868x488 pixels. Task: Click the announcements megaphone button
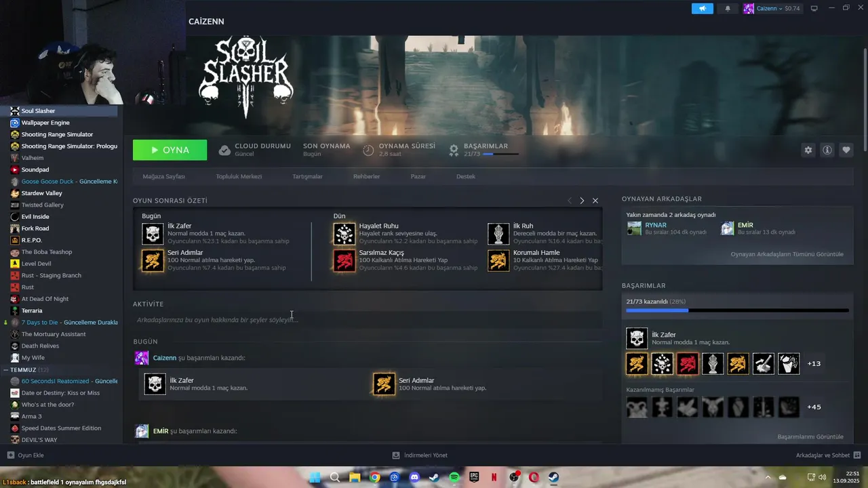(703, 8)
